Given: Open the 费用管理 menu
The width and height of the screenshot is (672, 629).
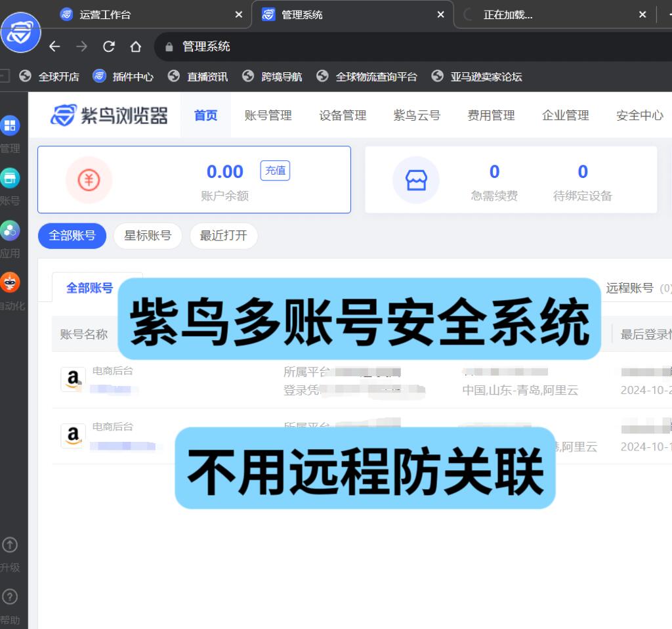Looking at the screenshot, I should pos(491,115).
